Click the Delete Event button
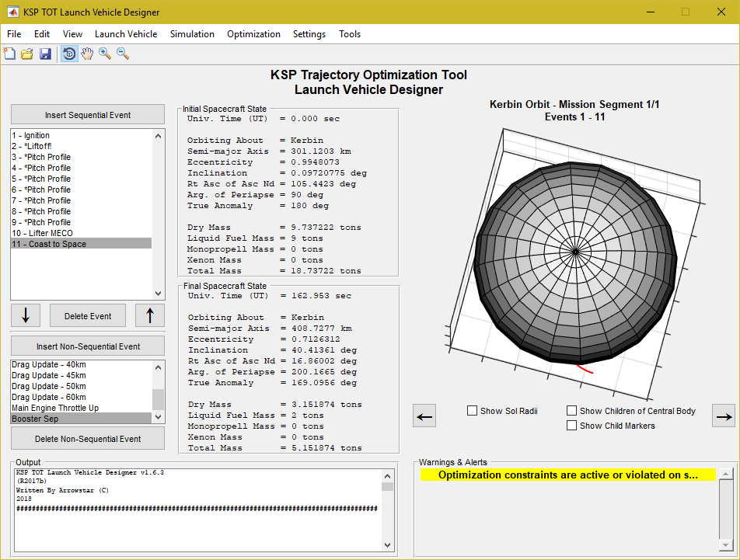The width and height of the screenshot is (740, 560). (88, 316)
